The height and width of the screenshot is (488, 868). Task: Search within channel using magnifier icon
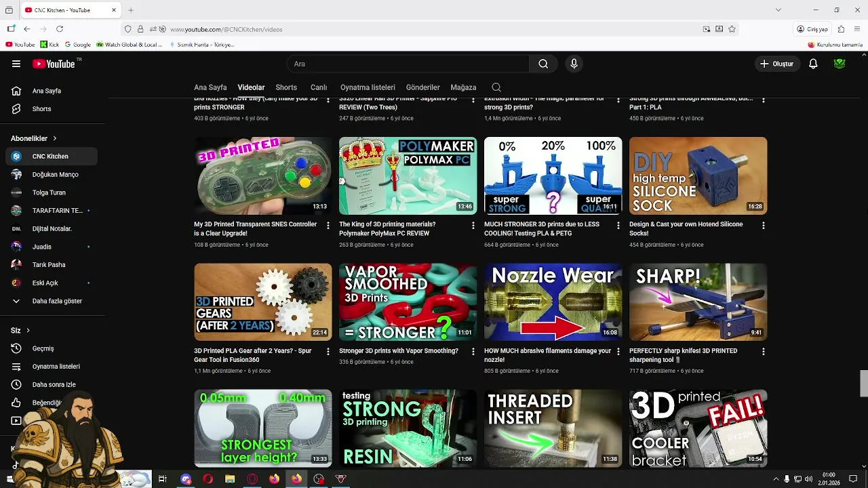click(496, 87)
